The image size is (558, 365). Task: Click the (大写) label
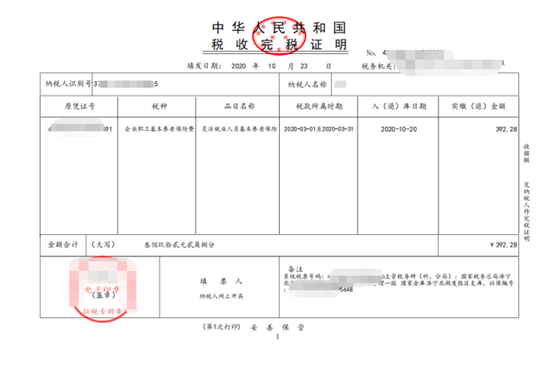pyautogui.click(x=103, y=244)
